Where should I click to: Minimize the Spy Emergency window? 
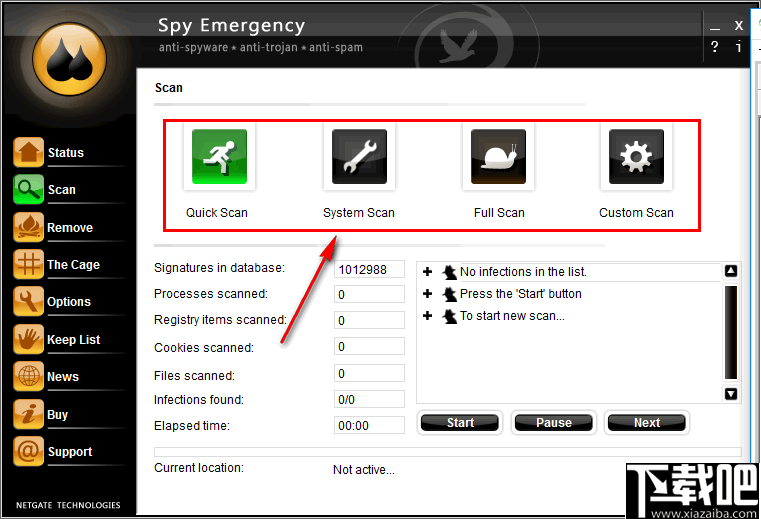click(714, 27)
